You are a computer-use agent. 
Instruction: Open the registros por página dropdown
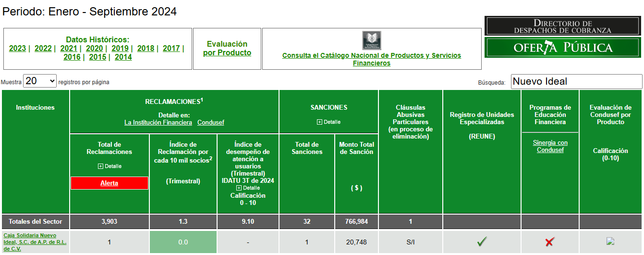pyautogui.click(x=40, y=81)
